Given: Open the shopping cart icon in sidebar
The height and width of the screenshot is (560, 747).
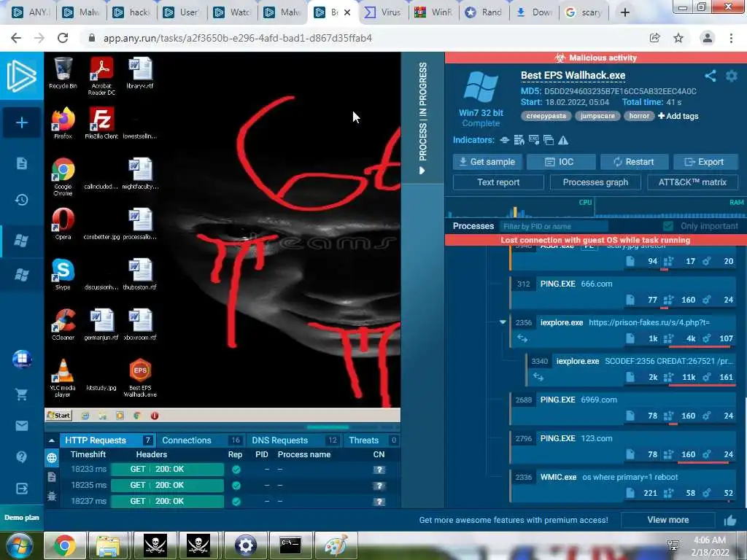Looking at the screenshot, I should pos(21,394).
